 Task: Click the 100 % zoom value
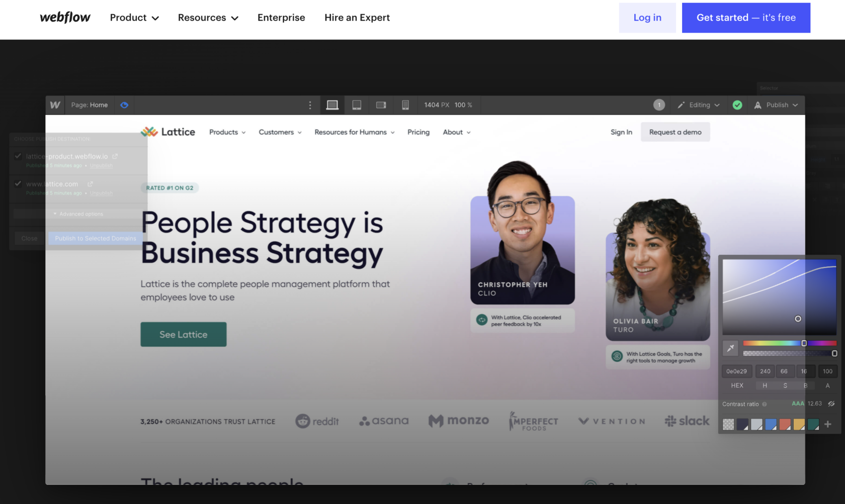[463, 105]
